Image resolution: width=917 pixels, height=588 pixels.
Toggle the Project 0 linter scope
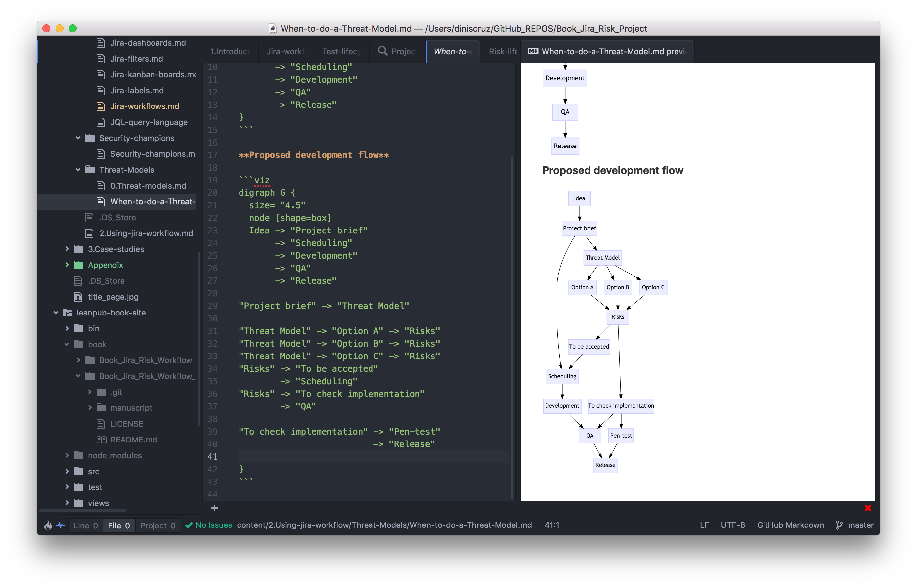pos(158,525)
